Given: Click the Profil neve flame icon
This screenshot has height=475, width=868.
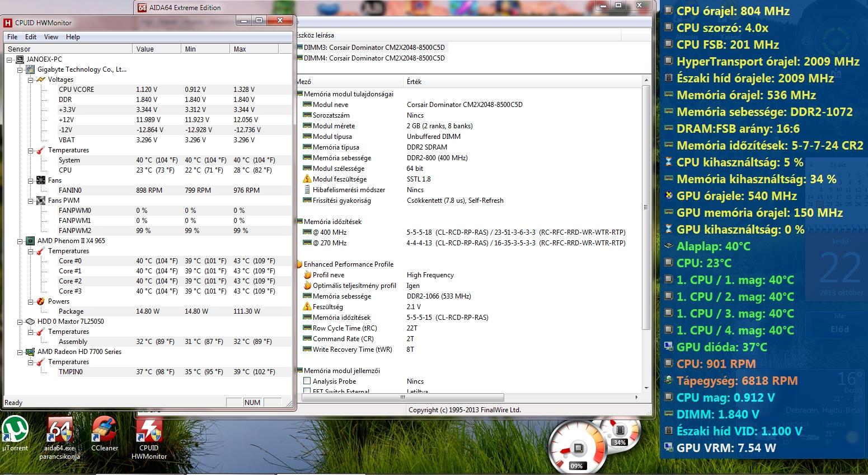Looking at the screenshot, I should [307, 275].
